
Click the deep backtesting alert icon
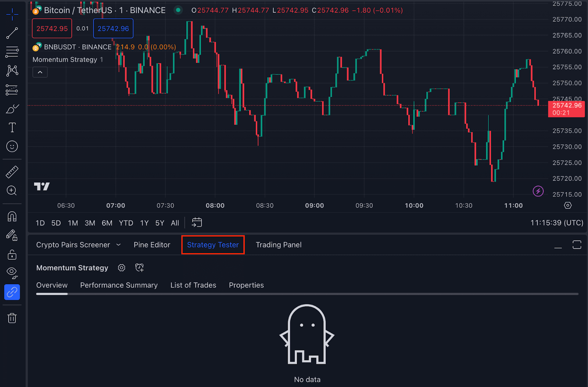point(139,268)
